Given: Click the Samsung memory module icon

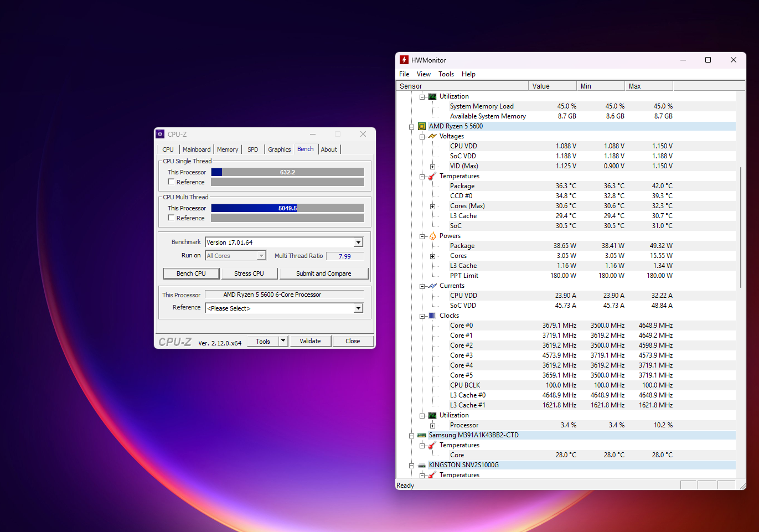Looking at the screenshot, I should (x=422, y=435).
